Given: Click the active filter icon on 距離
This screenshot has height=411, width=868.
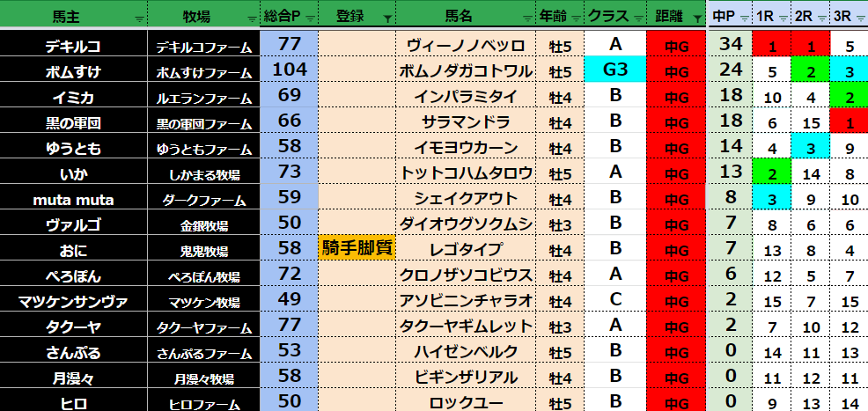Looking at the screenshot, I should [x=697, y=18].
